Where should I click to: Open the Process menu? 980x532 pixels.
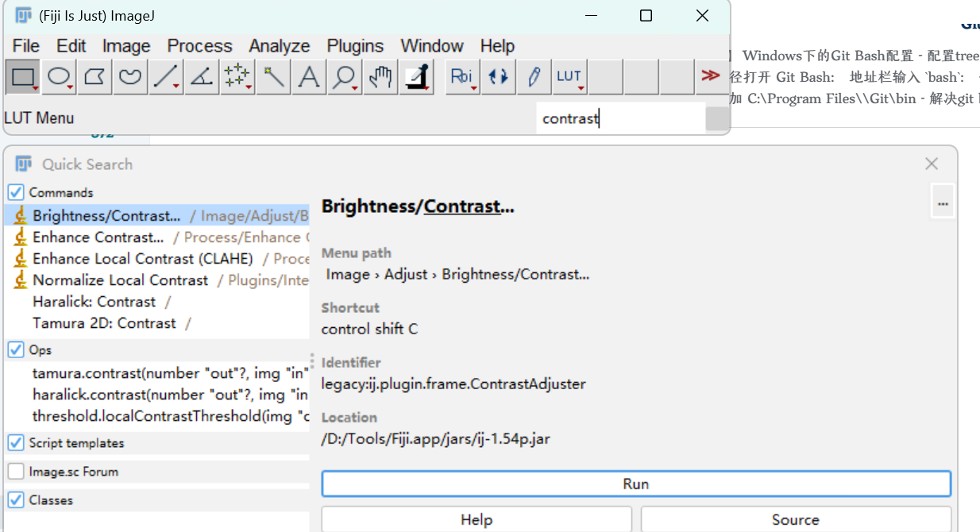(x=199, y=45)
